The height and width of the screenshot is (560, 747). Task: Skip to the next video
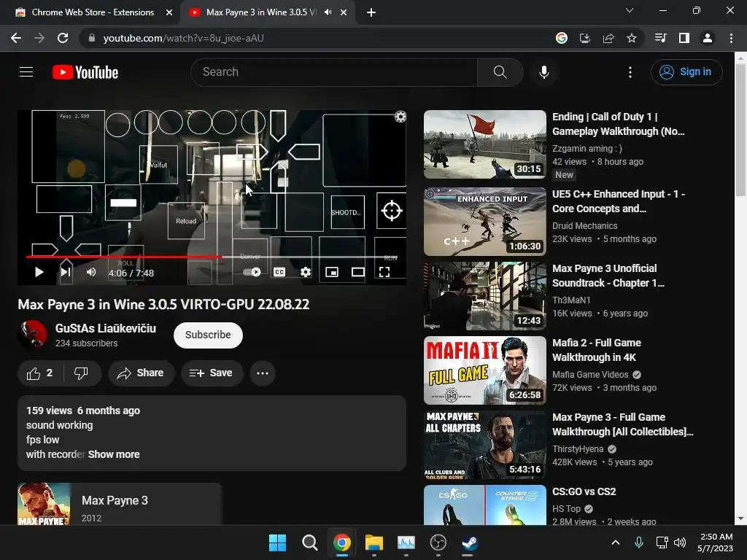66,272
